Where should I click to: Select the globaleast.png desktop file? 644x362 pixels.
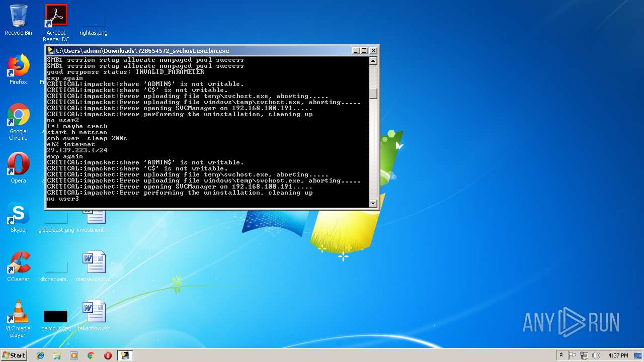tap(56, 221)
